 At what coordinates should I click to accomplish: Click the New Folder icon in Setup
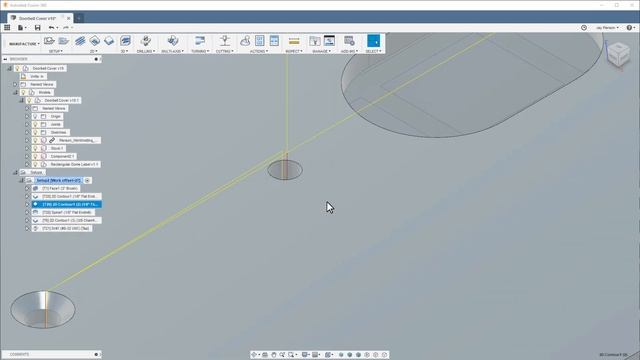tap(63, 40)
